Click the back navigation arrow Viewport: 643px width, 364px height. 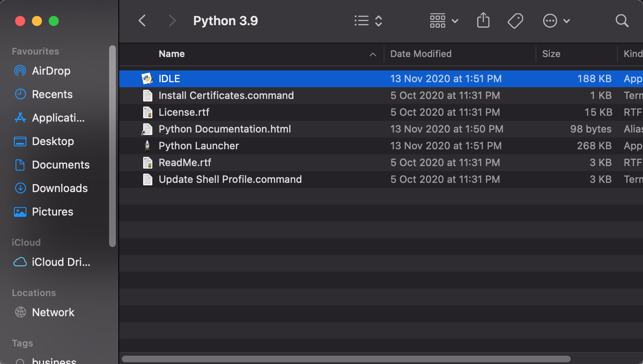(142, 21)
